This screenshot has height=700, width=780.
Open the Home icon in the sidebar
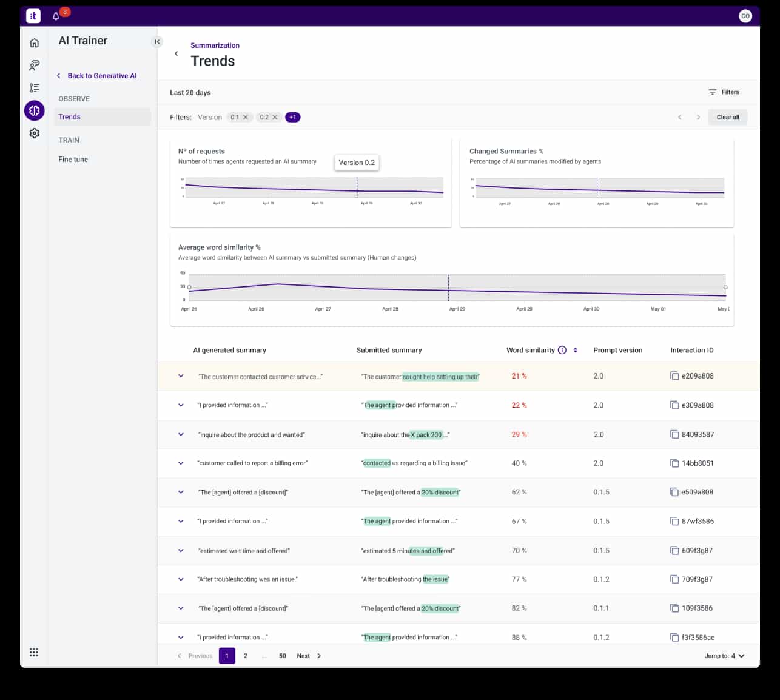point(34,43)
